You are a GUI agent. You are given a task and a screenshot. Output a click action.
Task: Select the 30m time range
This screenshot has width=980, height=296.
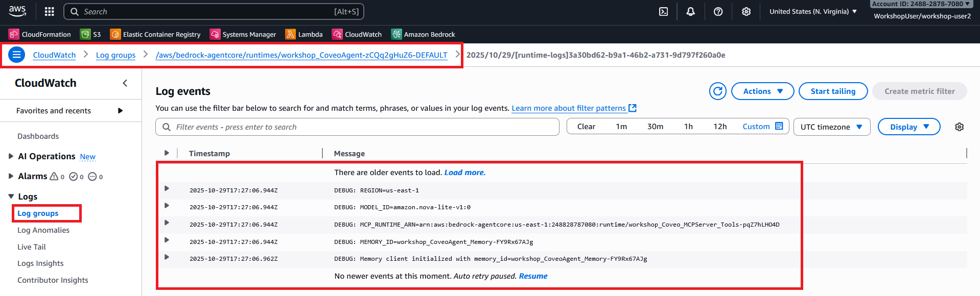pyautogui.click(x=655, y=127)
